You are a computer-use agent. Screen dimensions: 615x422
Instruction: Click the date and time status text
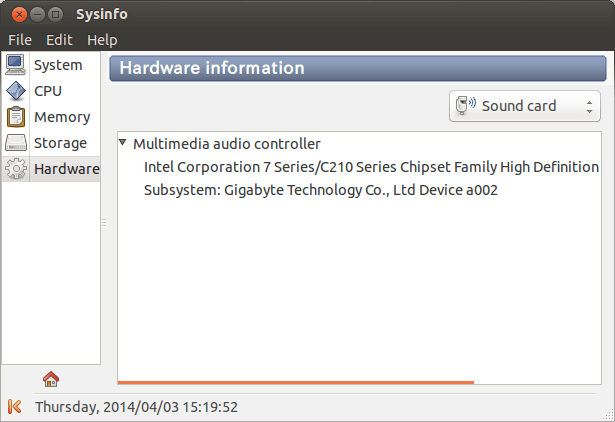point(136,407)
